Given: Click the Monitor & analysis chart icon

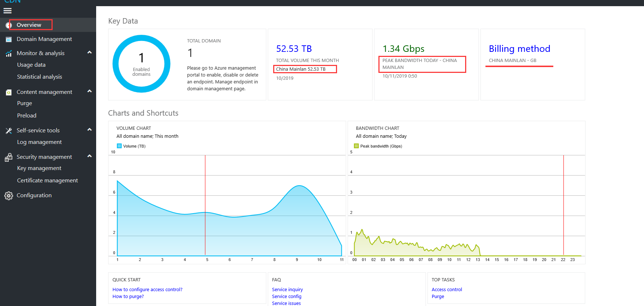Looking at the screenshot, I should (x=9, y=53).
